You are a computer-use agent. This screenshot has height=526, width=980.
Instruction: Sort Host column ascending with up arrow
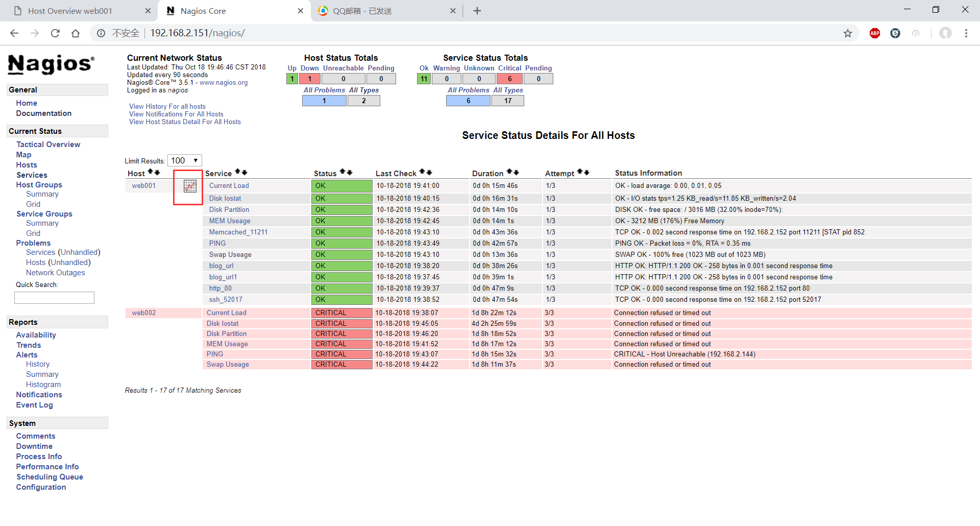click(151, 172)
